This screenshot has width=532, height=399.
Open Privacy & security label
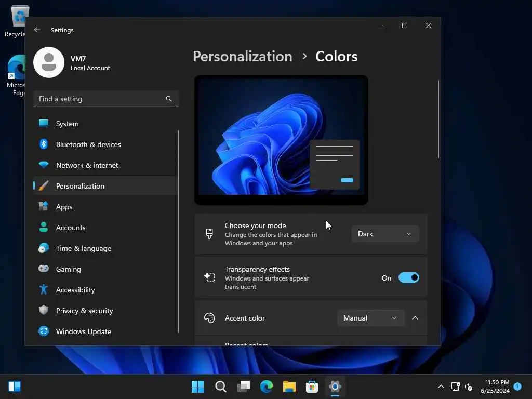[85, 311]
